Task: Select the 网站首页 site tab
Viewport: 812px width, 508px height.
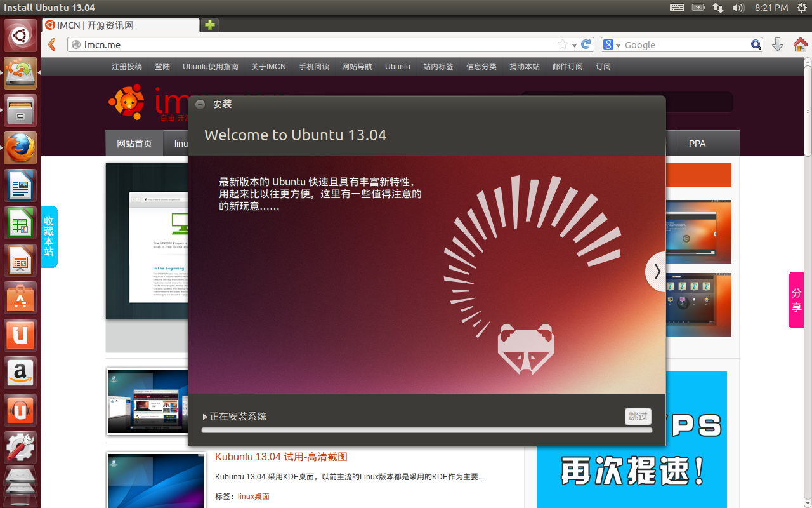Action: click(x=134, y=144)
